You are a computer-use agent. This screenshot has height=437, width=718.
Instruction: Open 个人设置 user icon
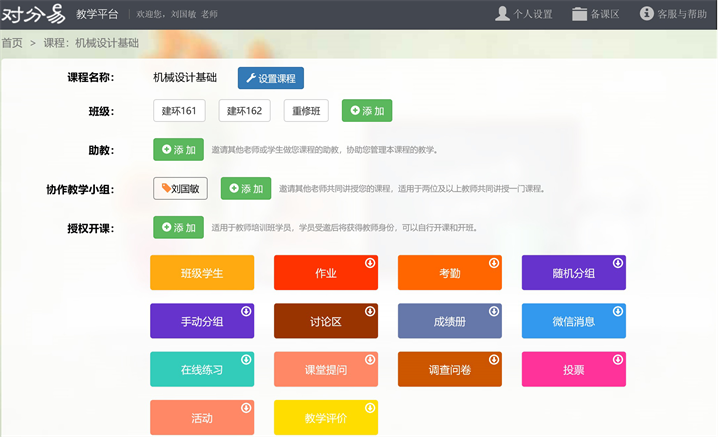coord(502,14)
